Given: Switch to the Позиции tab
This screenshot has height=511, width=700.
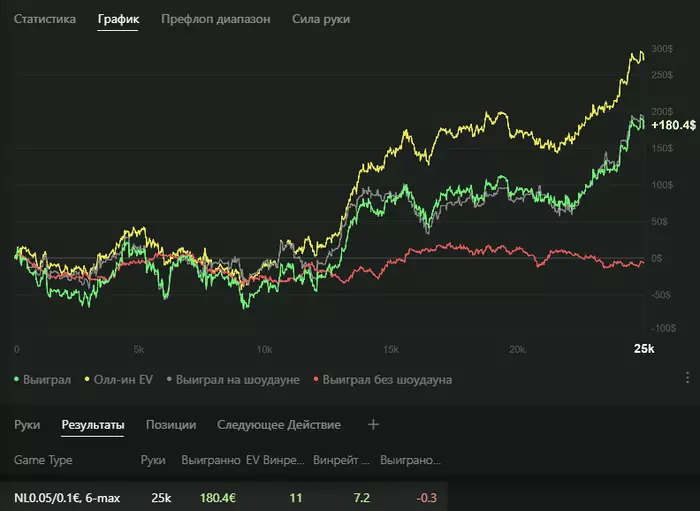Looking at the screenshot, I should [170, 425].
